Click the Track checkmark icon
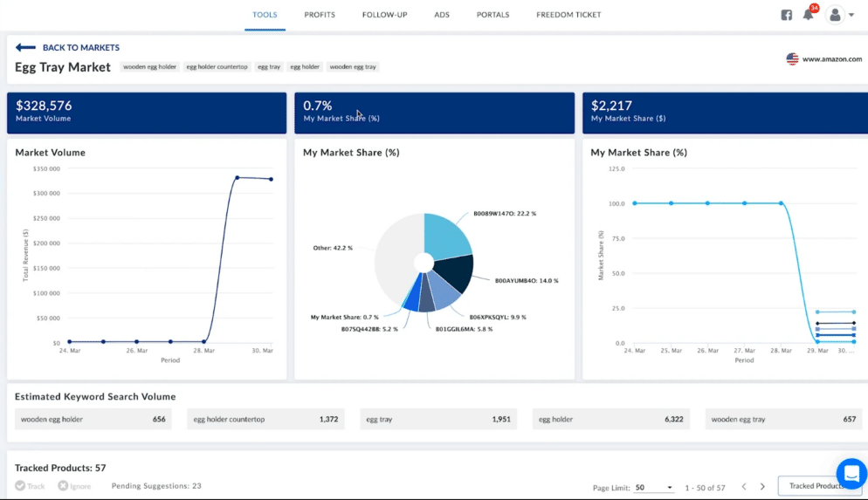Image resolution: width=868 pixels, height=500 pixels. tap(20, 486)
